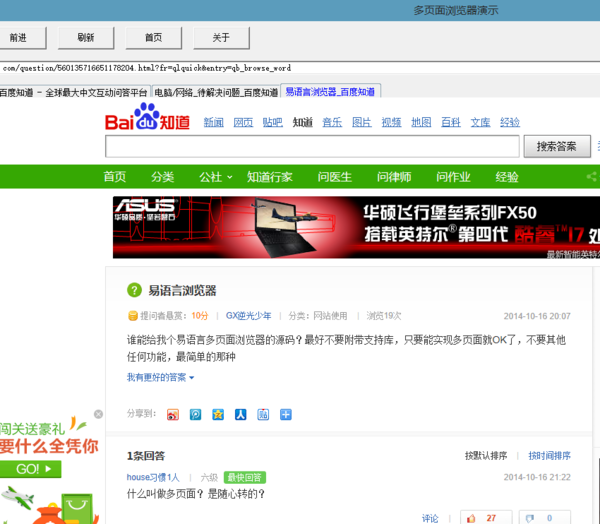Open the ASUS FX50 banner ad

[356, 227]
